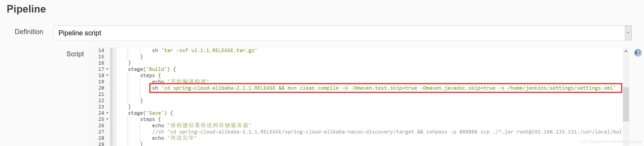Click line number 14 in the gutter
The height and width of the screenshot is (146, 644).
pos(101,50)
